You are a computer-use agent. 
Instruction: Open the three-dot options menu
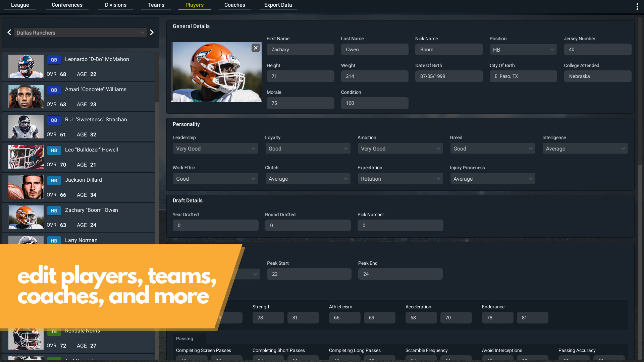tap(637, 7)
